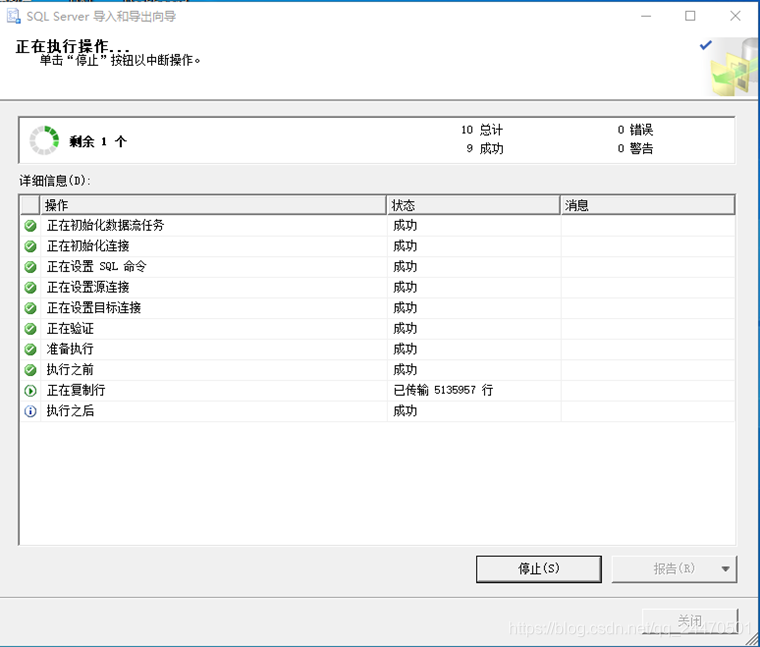
Task: Click the green success icon for 正在初始化数据流任务
Action: click(x=30, y=226)
